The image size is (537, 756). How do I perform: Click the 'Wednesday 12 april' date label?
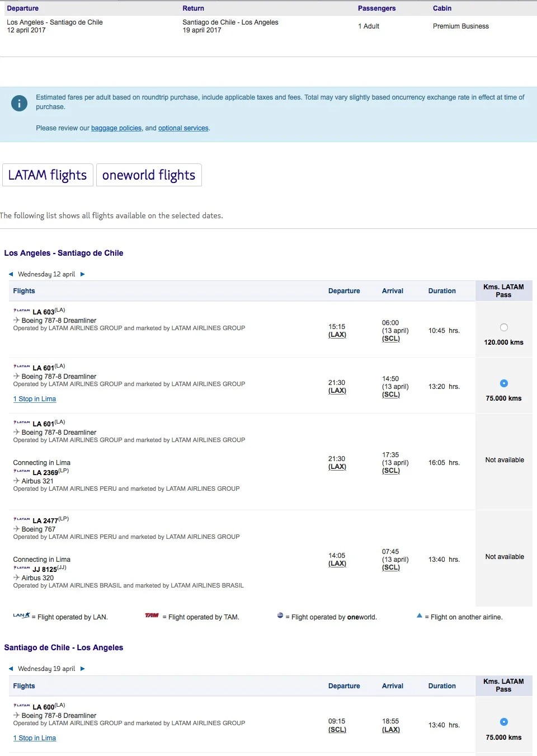pos(46,274)
